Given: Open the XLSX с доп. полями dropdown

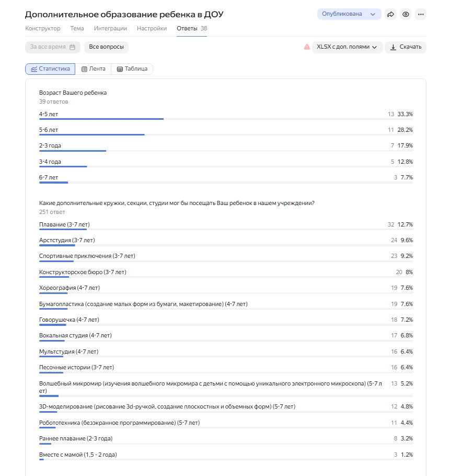Looking at the screenshot, I should pyautogui.click(x=347, y=47).
